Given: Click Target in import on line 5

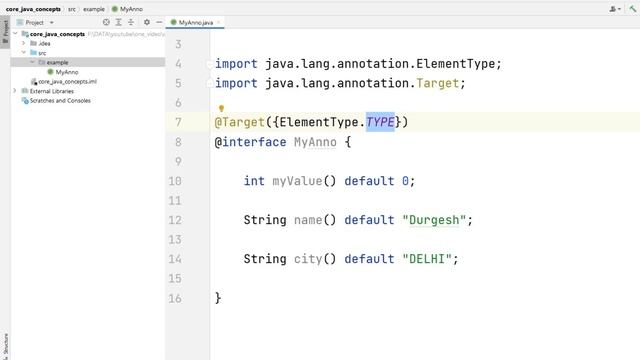Looking at the screenshot, I should point(438,83).
